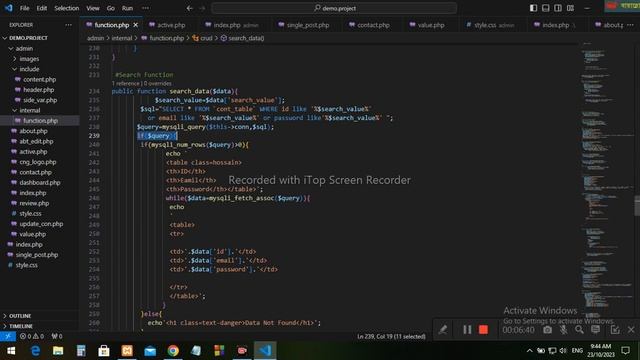Viewport: 640px width, 360px height.
Task: Open the File menu
Action: tap(24, 8)
